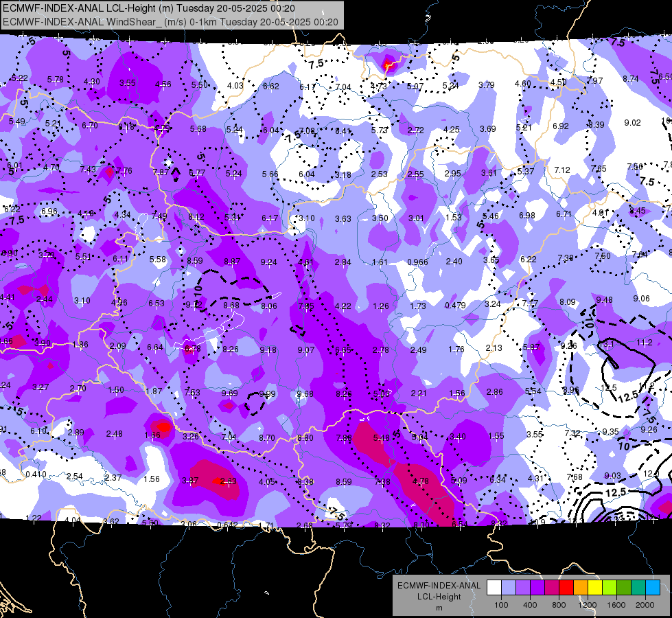Click the wind shear value 1.73

418,306
